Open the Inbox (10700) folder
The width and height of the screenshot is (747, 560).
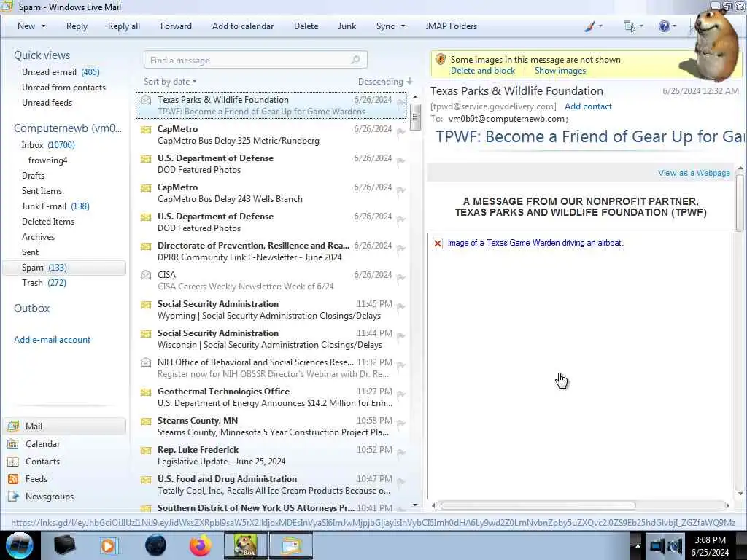pos(48,145)
